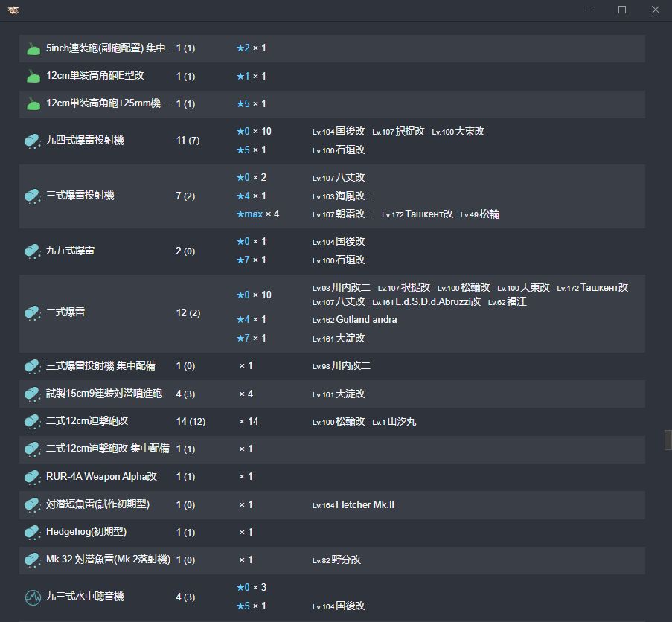Screen dimensions: 672x622
Task: Click the icon beside 対潜短魚雷(試作初期型)
Action: point(33,504)
